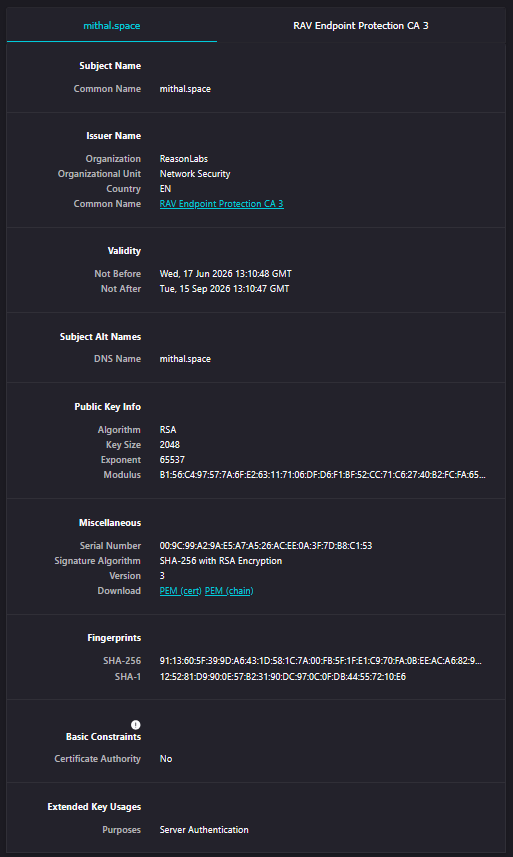513x857 pixels.
Task: Click the Download label
Action: pos(119,591)
